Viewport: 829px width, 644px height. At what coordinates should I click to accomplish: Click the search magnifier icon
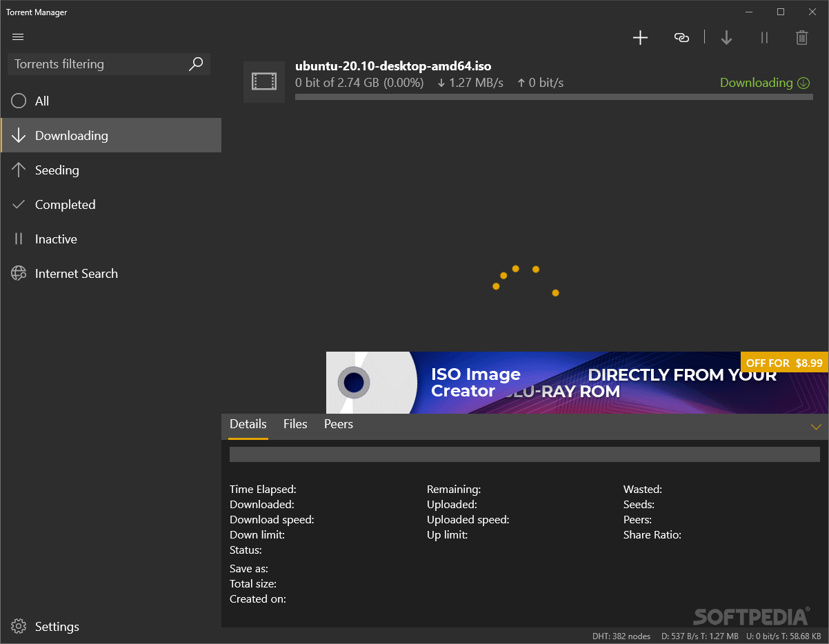tap(196, 64)
